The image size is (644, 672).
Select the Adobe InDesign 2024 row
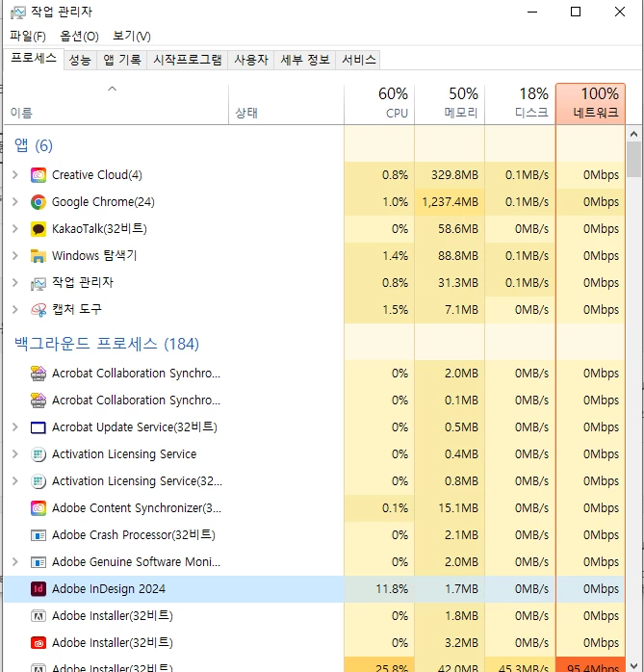pyautogui.click(x=314, y=589)
